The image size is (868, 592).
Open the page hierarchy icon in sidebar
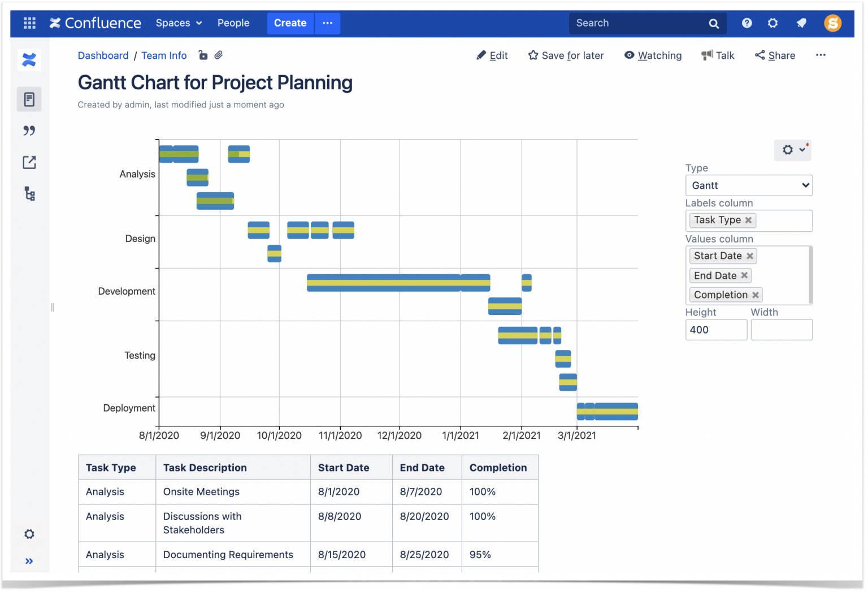pos(29,194)
